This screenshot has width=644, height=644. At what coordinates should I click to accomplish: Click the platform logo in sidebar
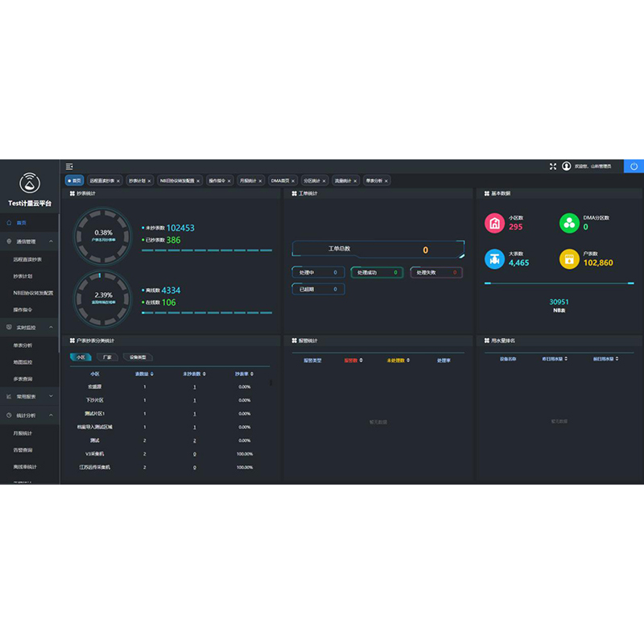pyautogui.click(x=30, y=183)
